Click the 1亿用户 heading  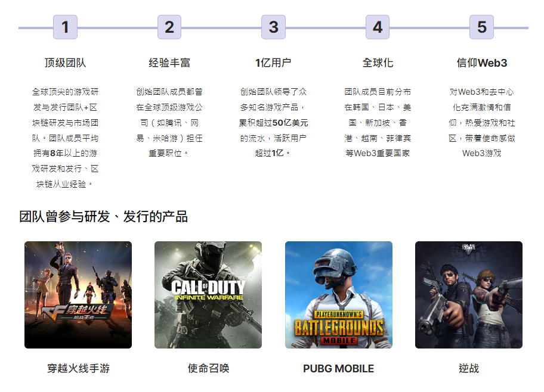(273, 63)
